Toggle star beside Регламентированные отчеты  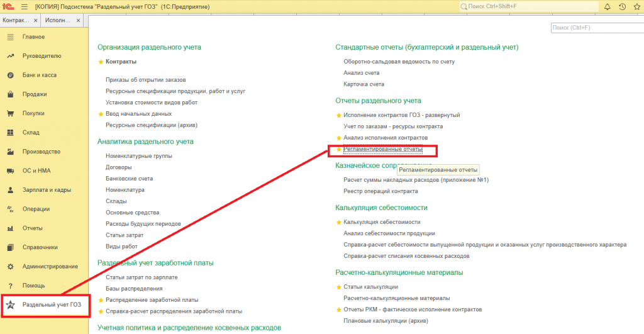pos(339,150)
